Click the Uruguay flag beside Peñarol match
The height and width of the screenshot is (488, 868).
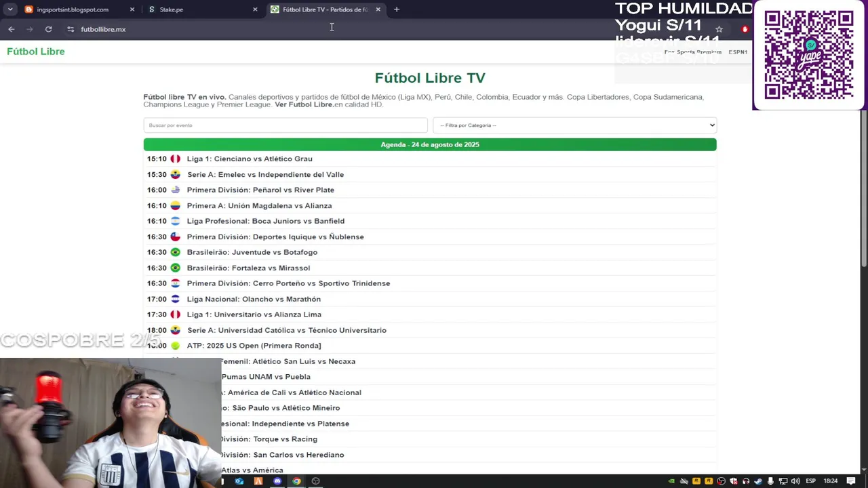click(x=176, y=190)
